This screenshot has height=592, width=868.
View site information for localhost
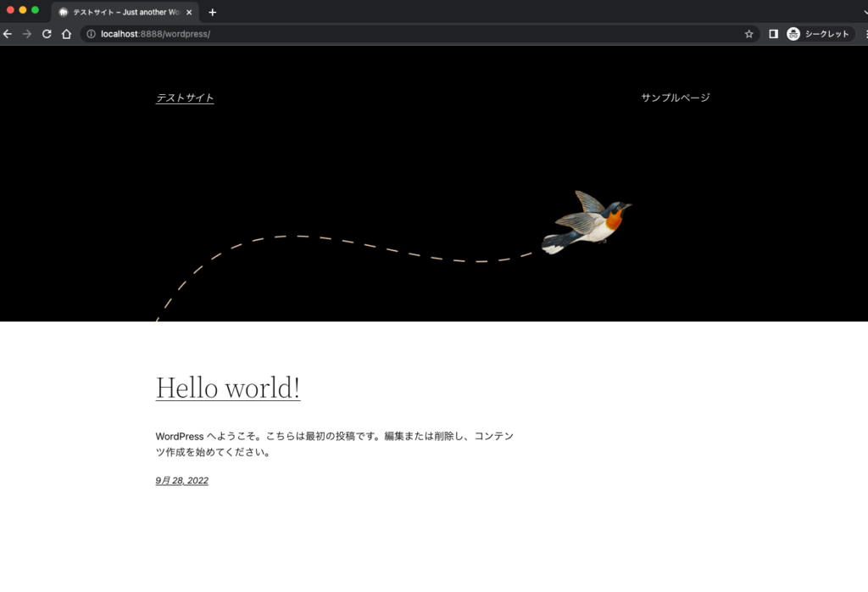[91, 34]
